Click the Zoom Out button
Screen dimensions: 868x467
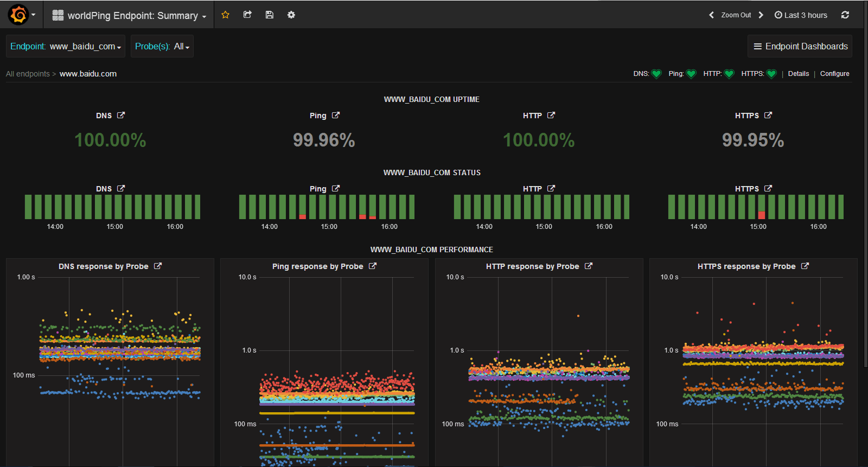point(736,15)
